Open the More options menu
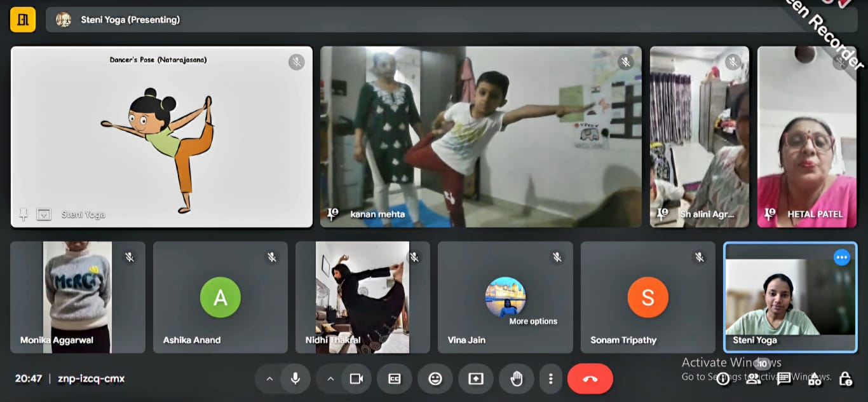This screenshot has width=868, height=402. [550, 378]
